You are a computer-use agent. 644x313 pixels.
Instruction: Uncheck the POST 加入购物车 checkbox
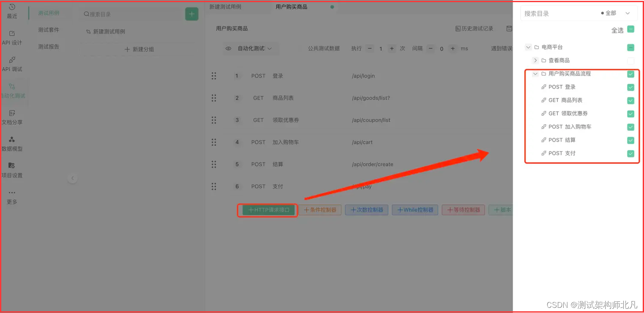[631, 127]
